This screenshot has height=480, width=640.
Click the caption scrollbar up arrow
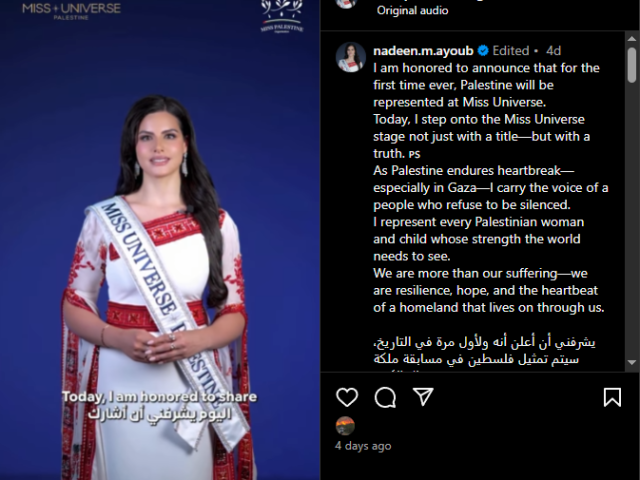pyautogui.click(x=631, y=39)
